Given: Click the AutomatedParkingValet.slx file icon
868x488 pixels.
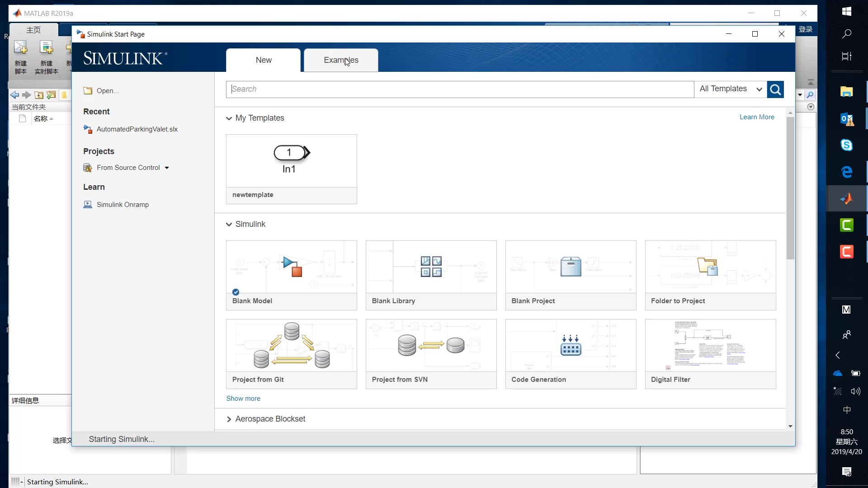Looking at the screenshot, I should point(88,129).
